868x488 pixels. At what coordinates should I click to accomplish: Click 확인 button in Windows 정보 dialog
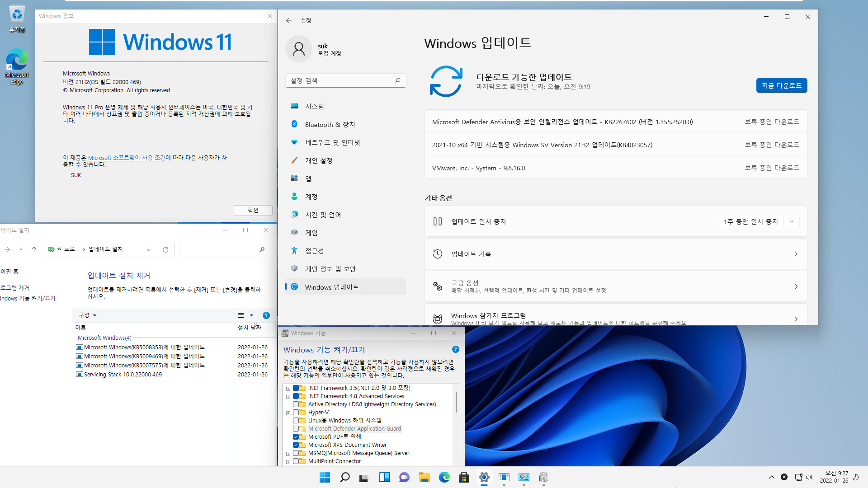tap(253, 210)
